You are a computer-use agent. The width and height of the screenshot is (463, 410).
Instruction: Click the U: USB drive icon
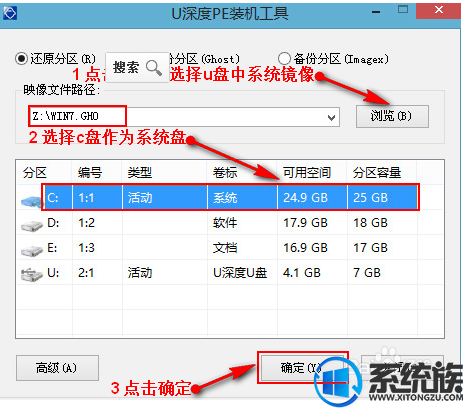[32, 275]
